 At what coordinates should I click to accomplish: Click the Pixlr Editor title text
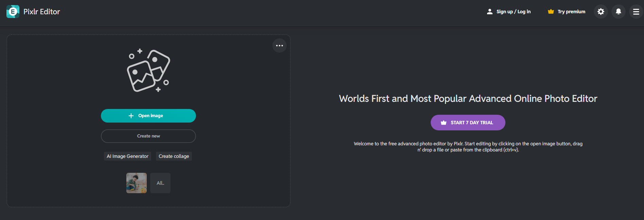tap(42, 12)
